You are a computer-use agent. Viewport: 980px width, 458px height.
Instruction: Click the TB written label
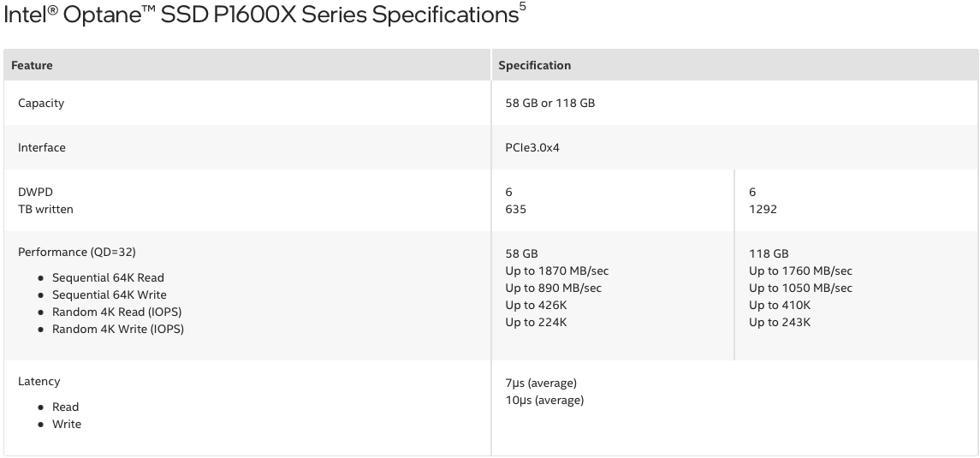pyautogui.click(x=45, y=209)
